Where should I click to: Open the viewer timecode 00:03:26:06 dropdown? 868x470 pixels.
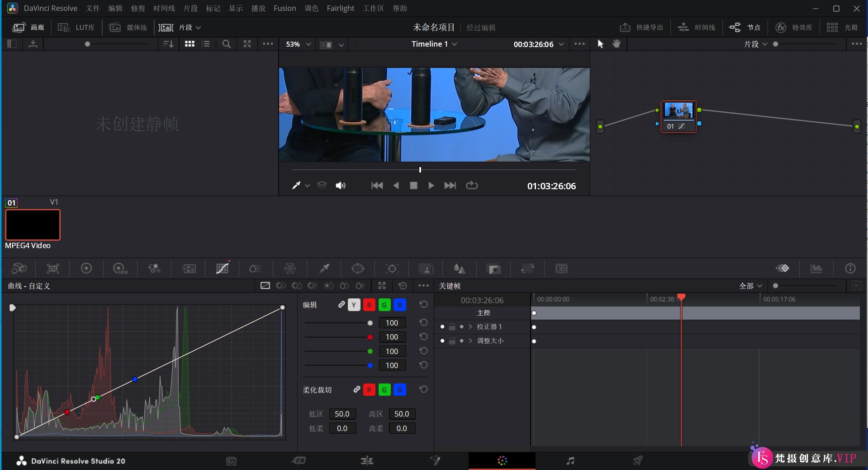[539, 44]
